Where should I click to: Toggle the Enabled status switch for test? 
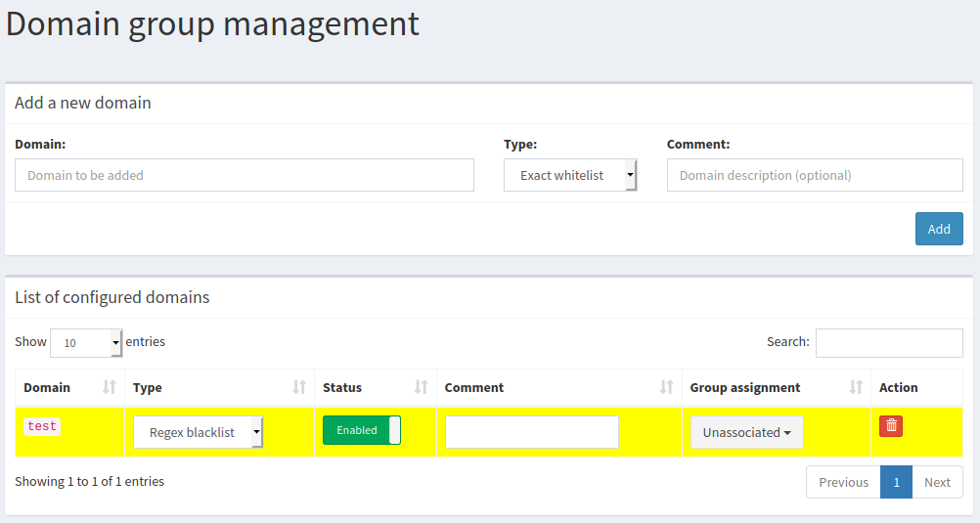(x=362, y=430)
